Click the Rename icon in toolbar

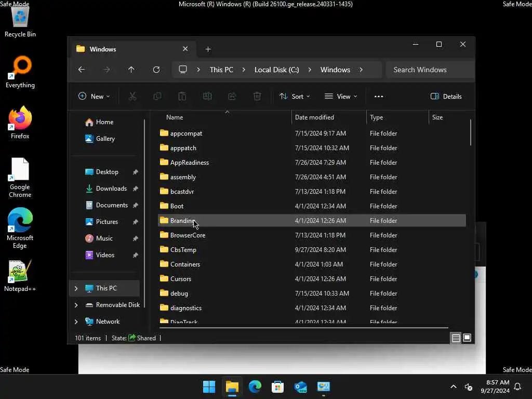tap(207, 96)
